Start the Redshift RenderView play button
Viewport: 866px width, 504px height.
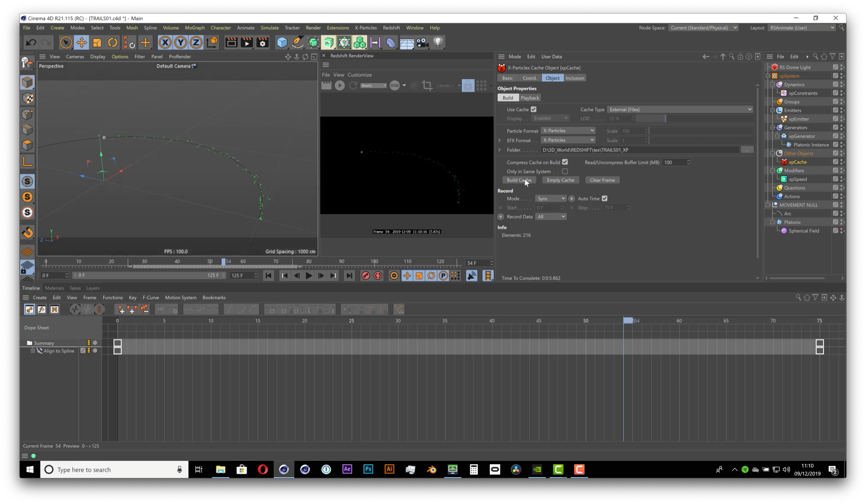click(x=340, y=85)
